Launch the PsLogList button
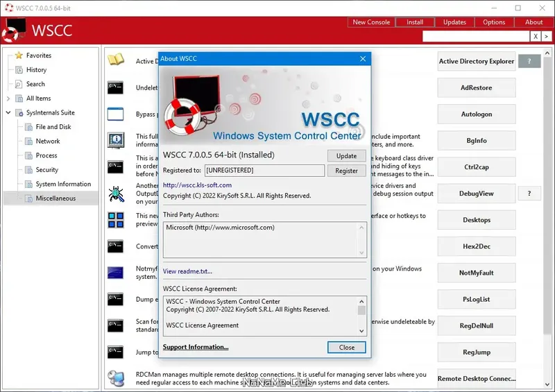Viewport: 555px width, 392px height. tap(477, 299)
